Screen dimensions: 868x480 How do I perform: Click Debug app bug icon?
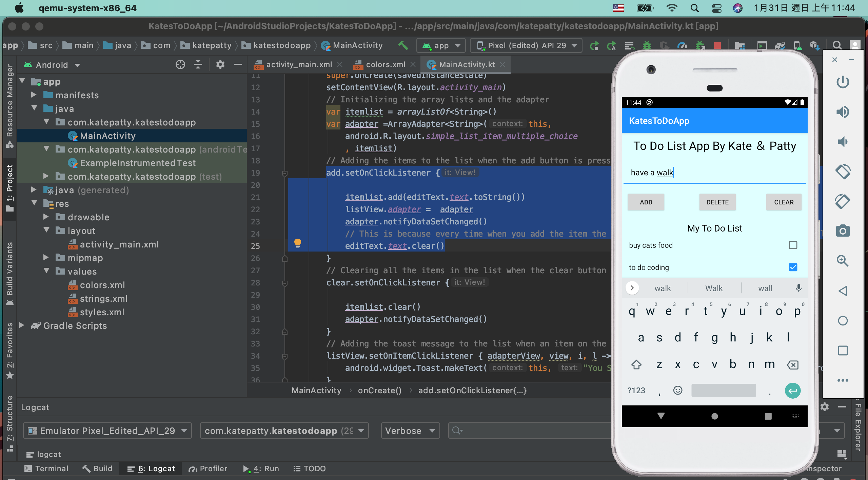click(x=647, y=45)
